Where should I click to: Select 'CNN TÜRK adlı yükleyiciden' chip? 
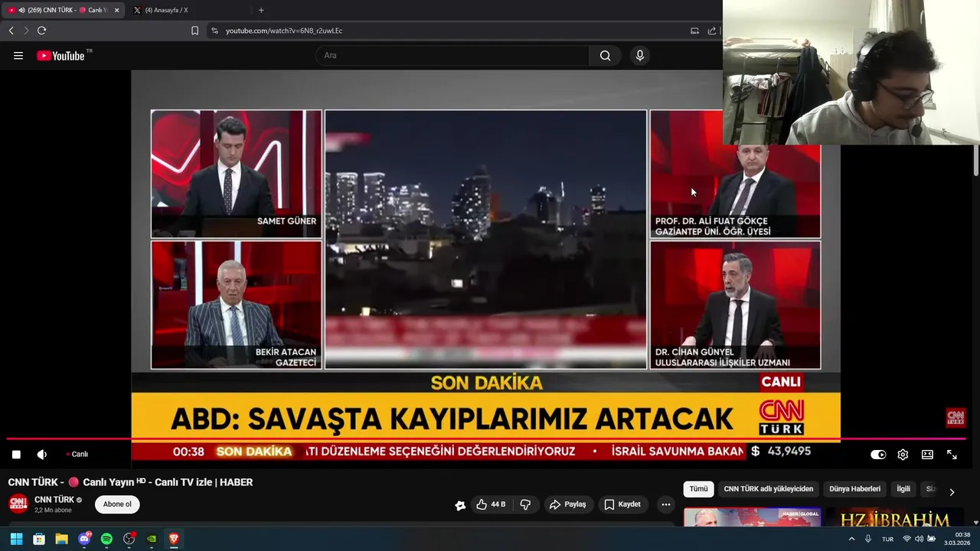click(x=769, y=489)
